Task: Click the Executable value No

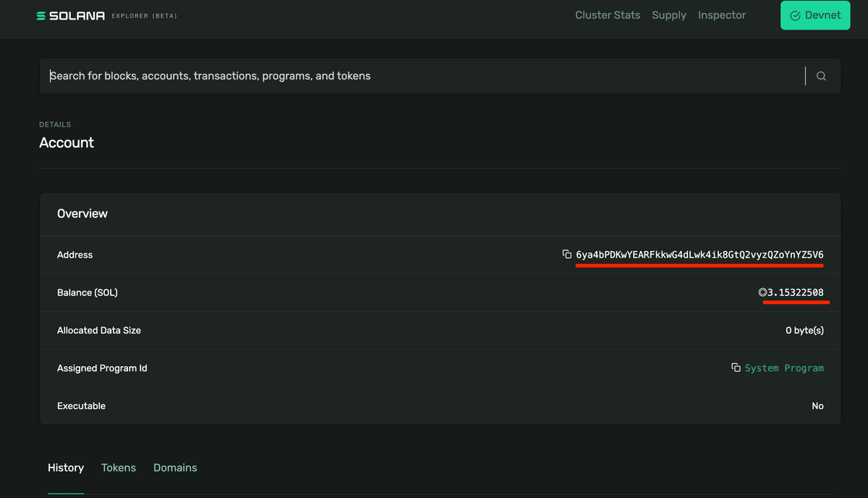Action: click(x=817, y=406)
